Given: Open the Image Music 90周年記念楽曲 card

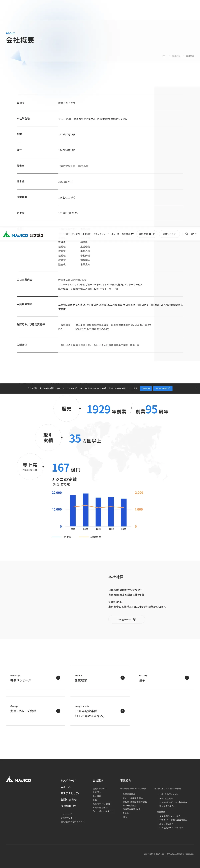Looking at the screenshot, I should click(x=100, y=711).
